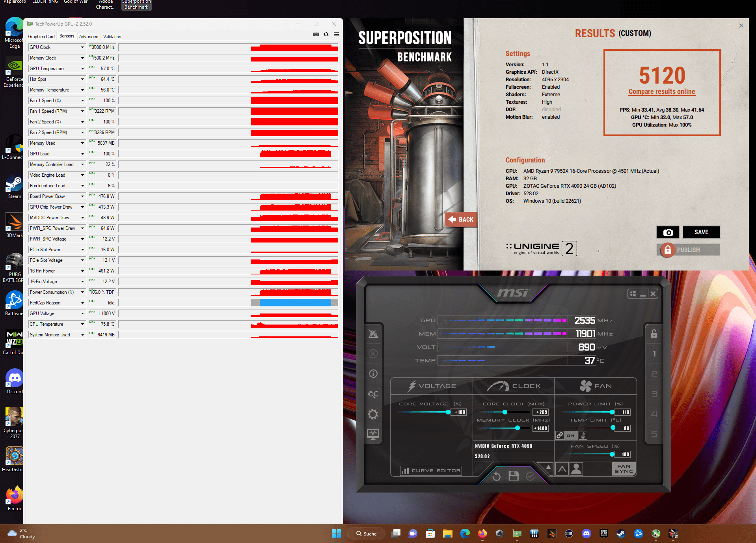Open the Afterburner detach Windows-logo button
756x543 pixels.
(633, 294)
